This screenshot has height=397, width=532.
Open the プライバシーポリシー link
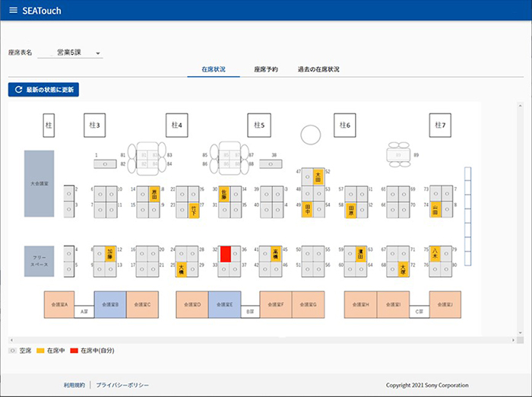[x=122, y=386]
